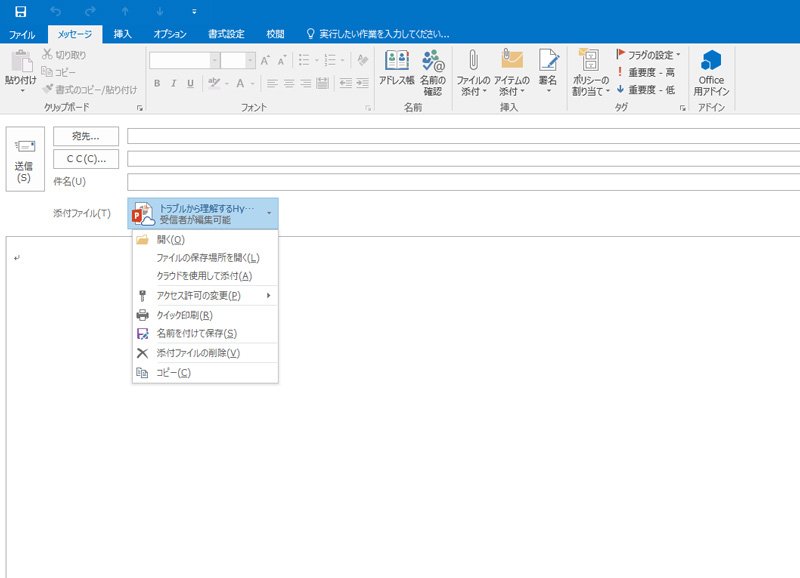Viewport: 800px width, 578px height.
Task: Open the フラグの設定 flag dropdown
Action: pos(648,55)
